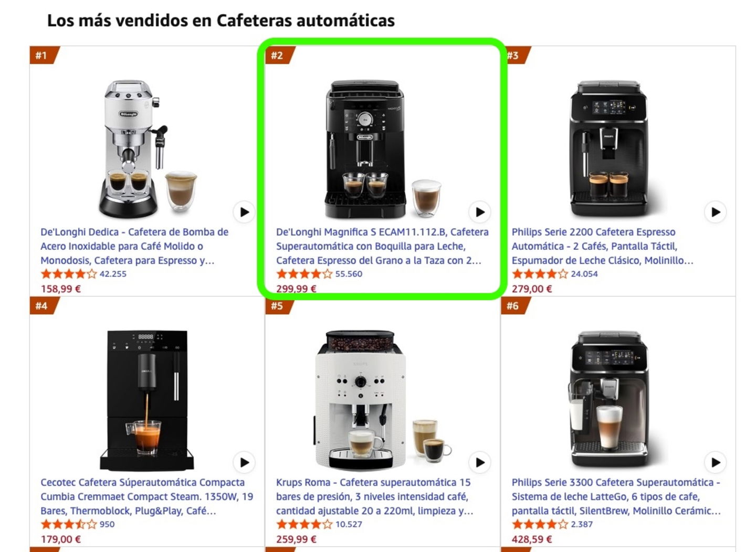Image resolution: width=756 pixels, height=552 pixels.
Task: Open Philips Serie 3300 LatteGo link
Action: pyautogui.click(x=616, y=496)
